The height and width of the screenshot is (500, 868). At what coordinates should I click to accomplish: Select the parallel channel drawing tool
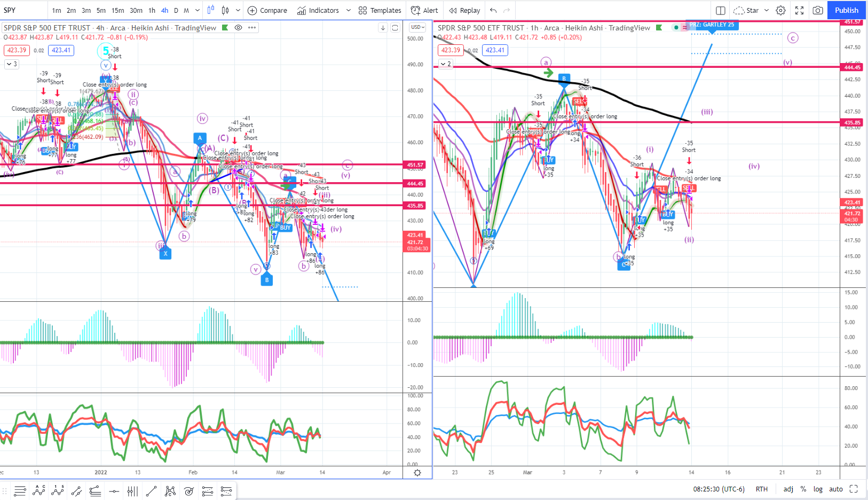76,491
